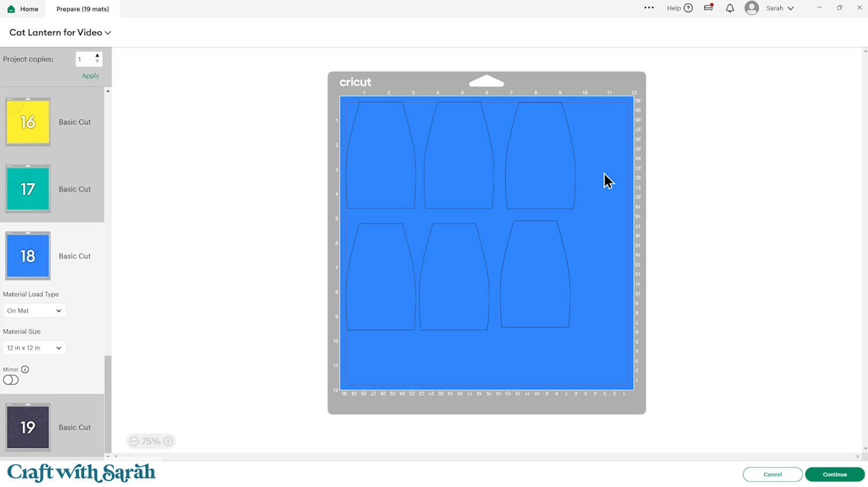Minimize the Cricut Design Space window
The height and width of the screenshot is (487, 868).
(x=819, y=8)
